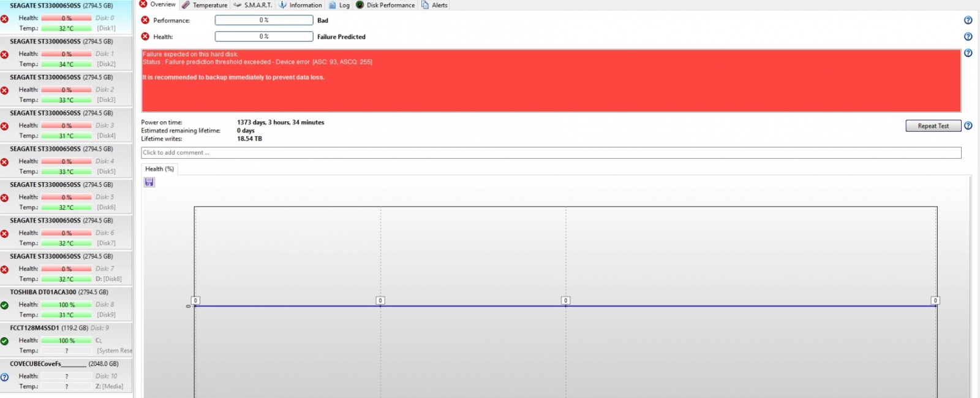Click the '0 days' estimated remaining lifetime
980x398 pixels.
pyautogui.click(x=246, y=131)
